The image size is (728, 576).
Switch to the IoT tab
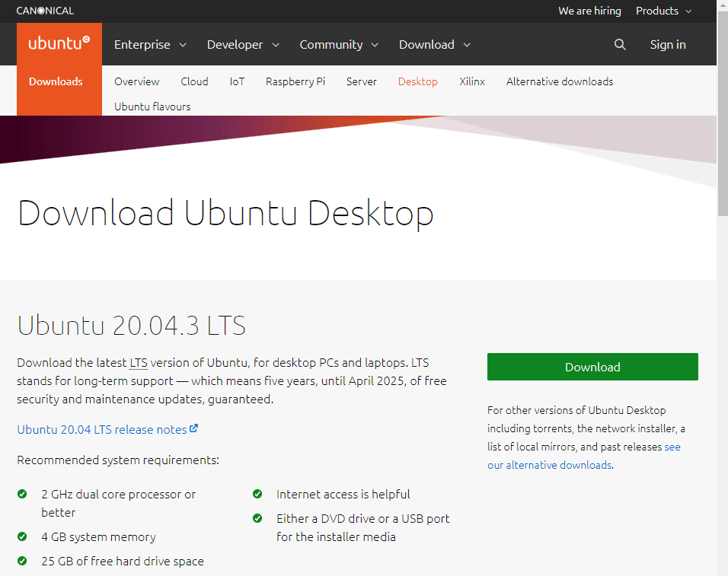point(237,81)
